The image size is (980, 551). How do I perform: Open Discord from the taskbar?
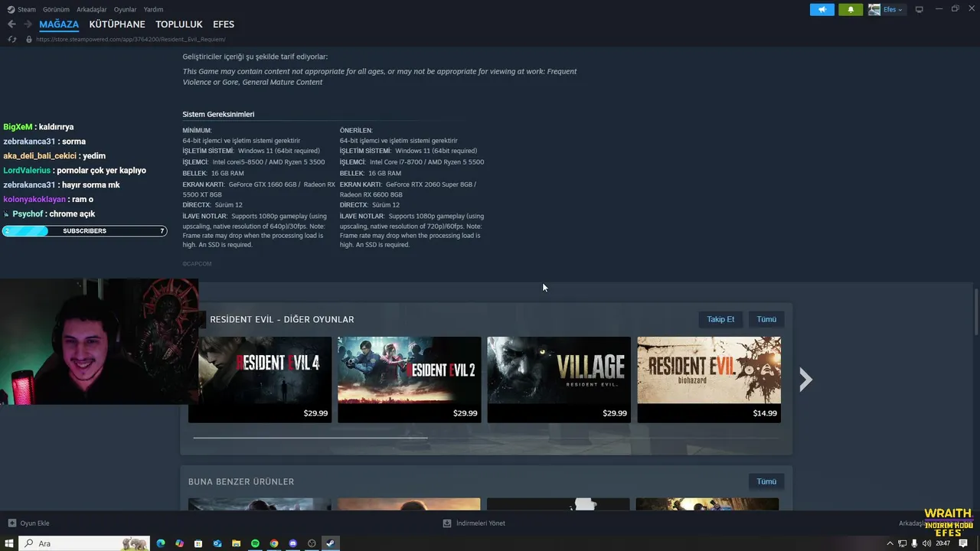pos(293,543)
